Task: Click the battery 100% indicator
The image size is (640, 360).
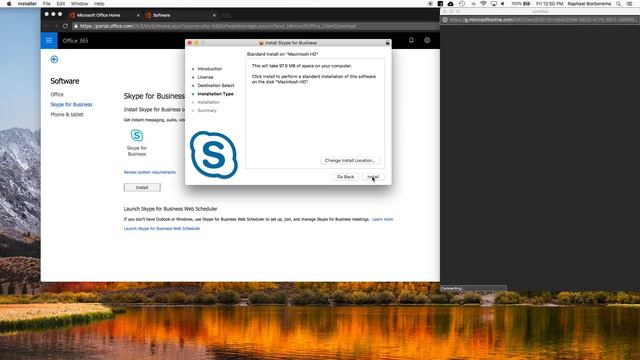Action: (521, 4)
